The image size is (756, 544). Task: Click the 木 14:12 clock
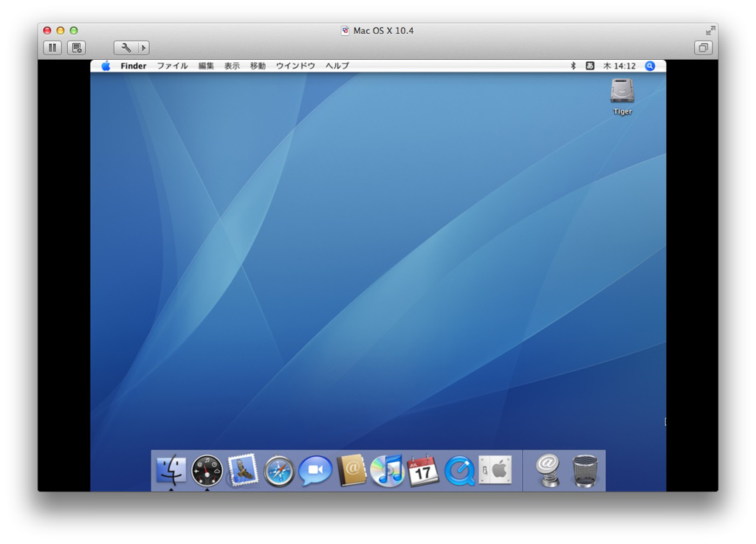tap(619, 66)
